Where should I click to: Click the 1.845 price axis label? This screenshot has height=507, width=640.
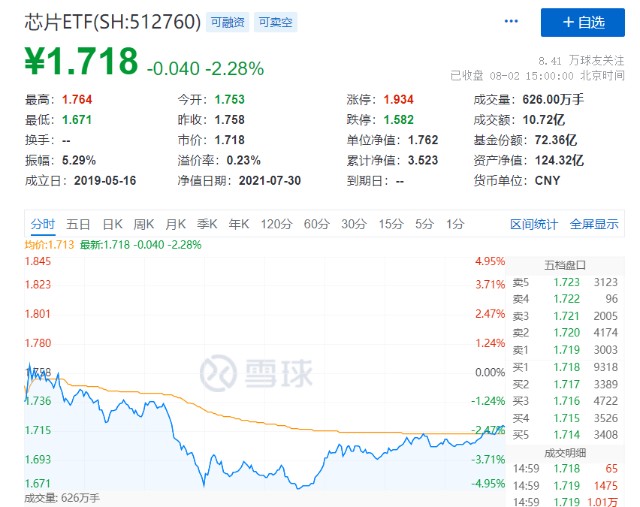click(38, 261)
